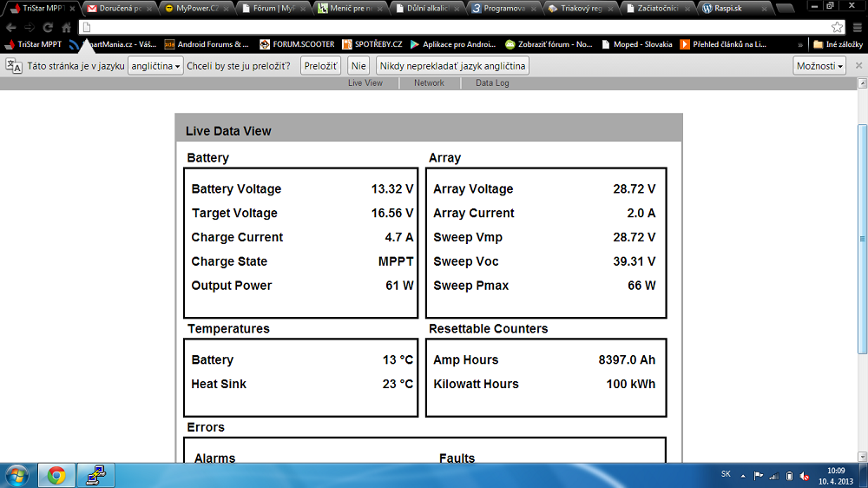Viewport: 868px width, 488px height.
Task: Switch to the Začiatočníci tab
Action: [x=658, y=9]
